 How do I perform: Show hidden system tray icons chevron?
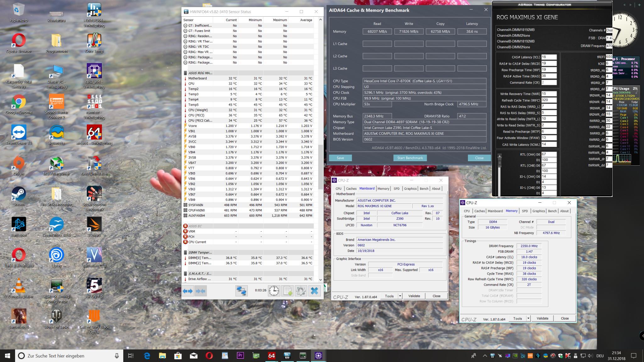tap(485, 356)
